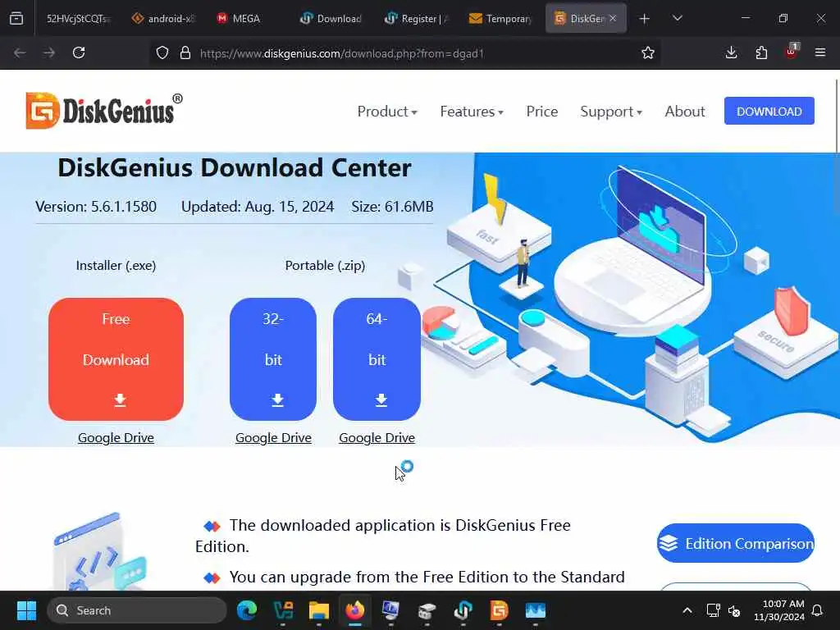Click the taskbar Search box

[x=137, y=610]
